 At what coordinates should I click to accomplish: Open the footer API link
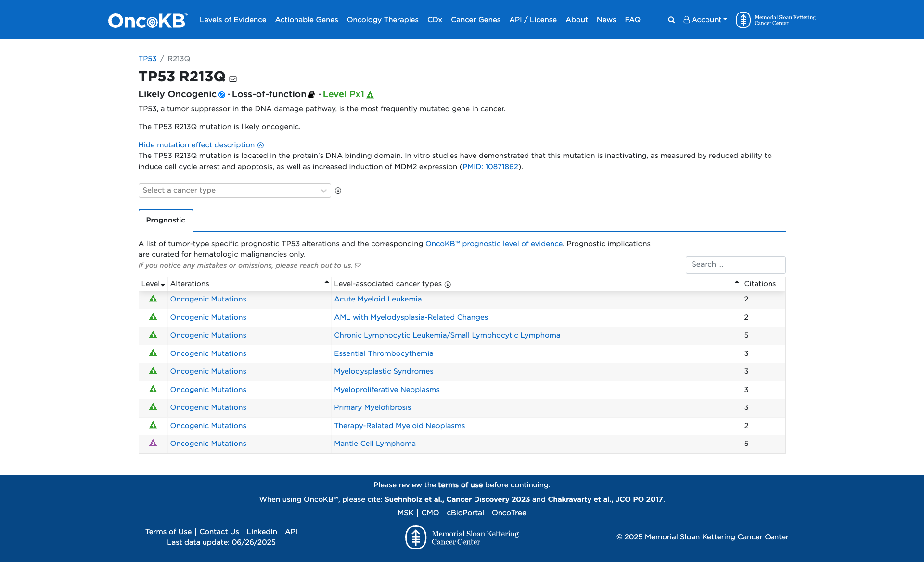[291, 532]
